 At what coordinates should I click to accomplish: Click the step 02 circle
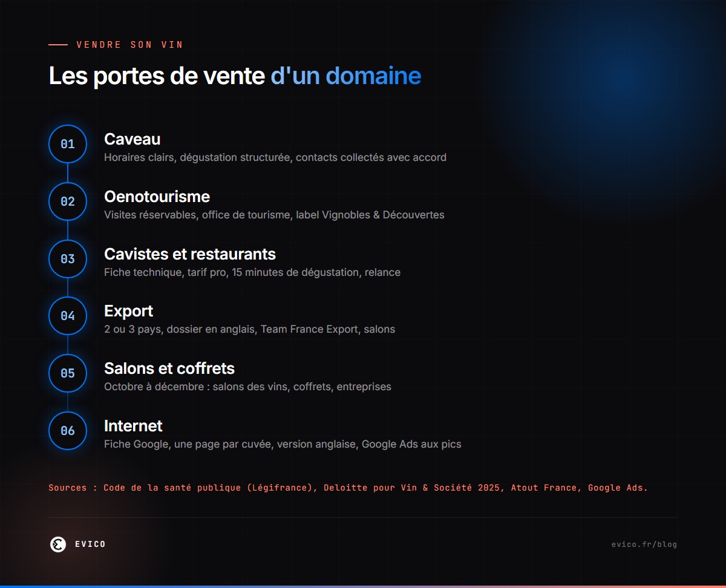tap(68, 201)
